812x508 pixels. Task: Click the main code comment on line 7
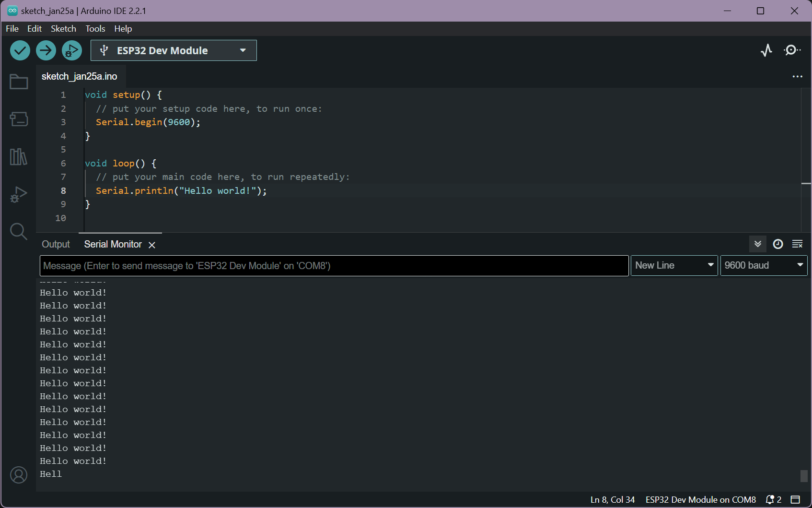point(223,177)
